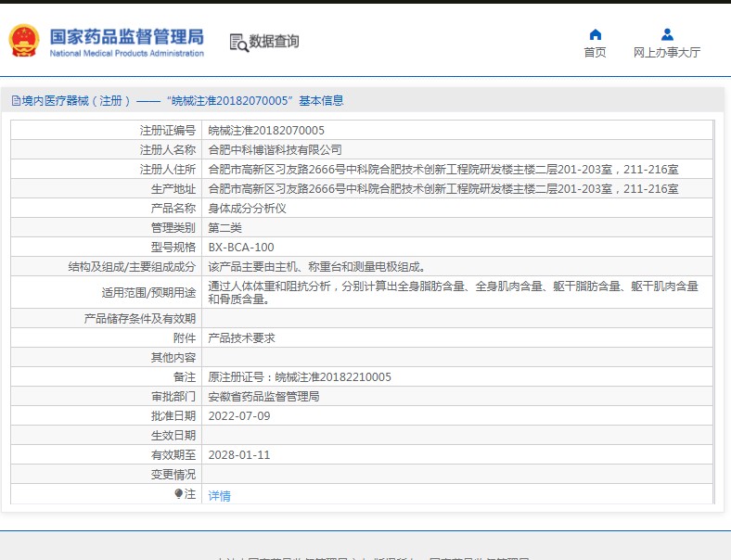The width and height of the screenshot is (731, 560).
Task: Click the 网上办事大厅 text label
Action: [x=667, y=53]
